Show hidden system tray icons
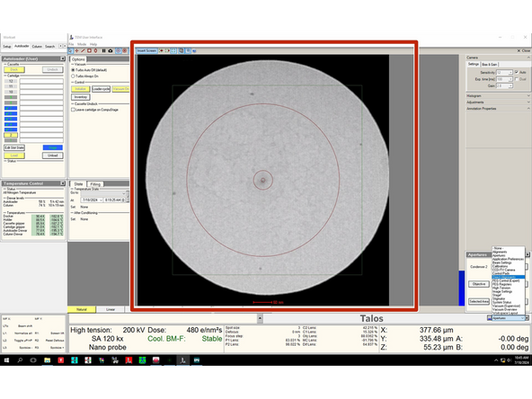This screenshot has width=532, height=399. tap(496, 360)
